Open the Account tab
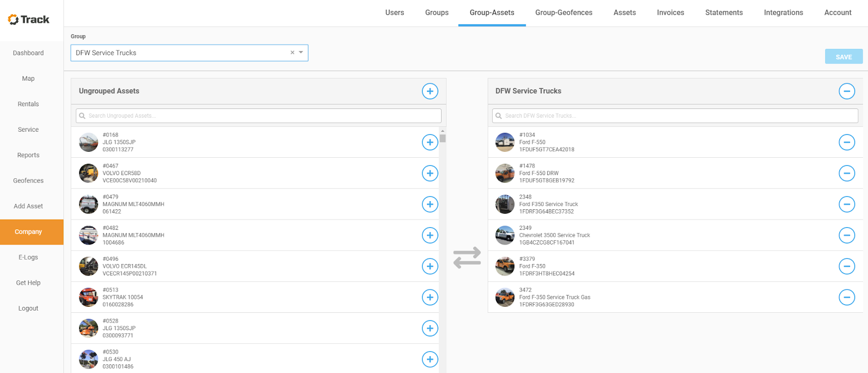This screenshot has height=373, width=868. [x=838, y=12]
